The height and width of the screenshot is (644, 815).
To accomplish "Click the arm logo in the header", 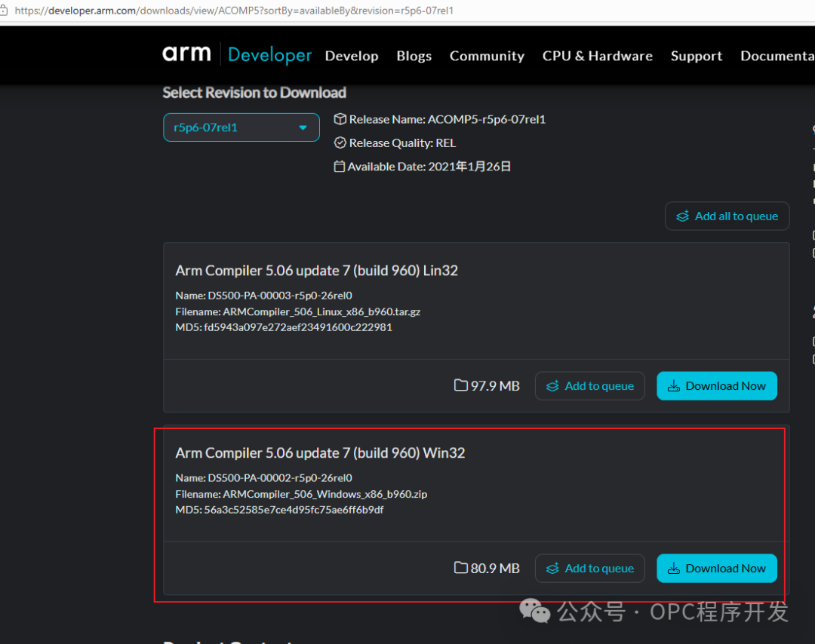I will (186, 54).
